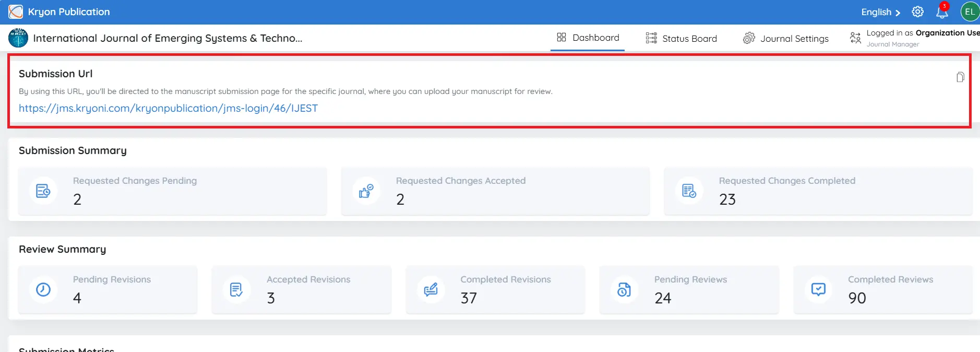
Task: Click the Submission Url heading
Action: [x=55, y=74]
